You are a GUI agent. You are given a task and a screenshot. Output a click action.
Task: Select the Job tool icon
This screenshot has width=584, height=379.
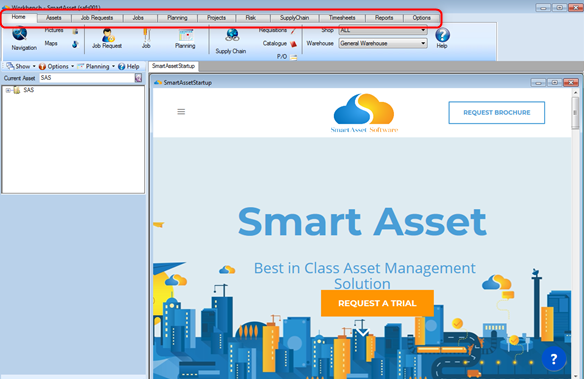tap(146, 35)
